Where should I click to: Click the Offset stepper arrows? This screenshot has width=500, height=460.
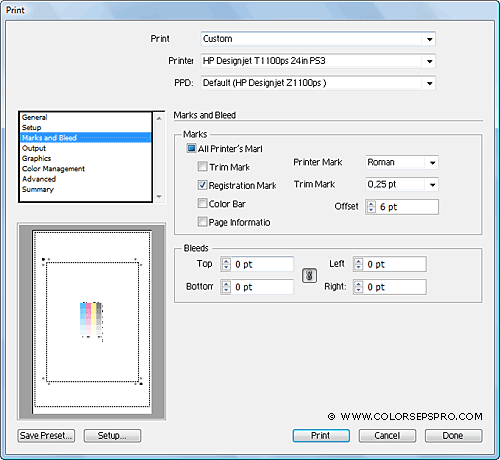coord(371,207)
